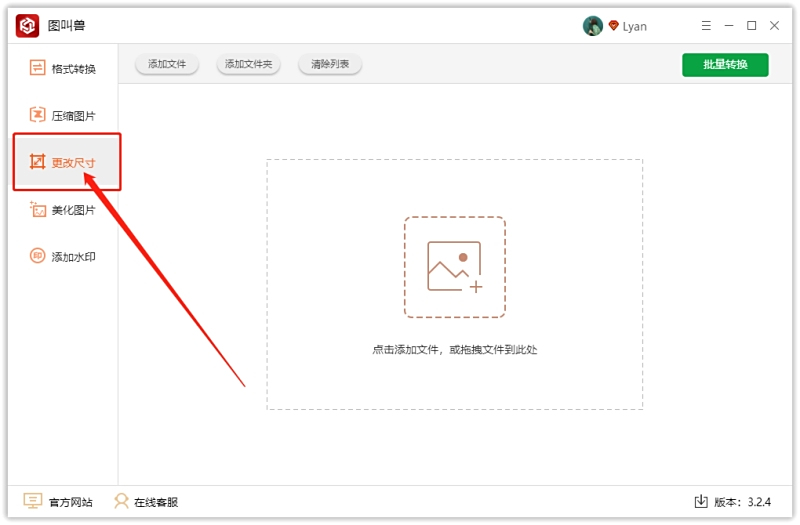Click the Lyan username

click(635, 27)
